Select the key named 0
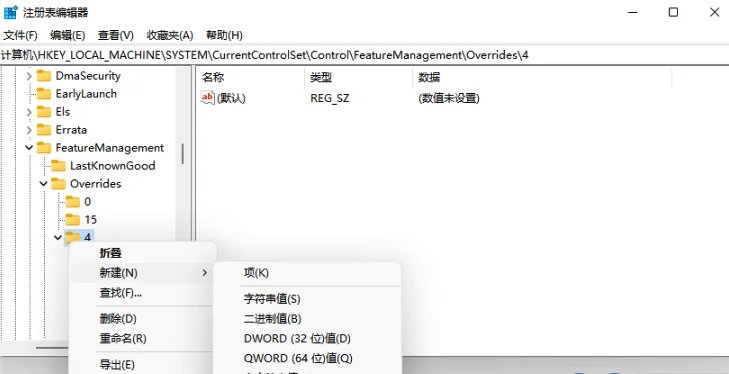Viewport: 729px width, 374px height. (87, 202)
